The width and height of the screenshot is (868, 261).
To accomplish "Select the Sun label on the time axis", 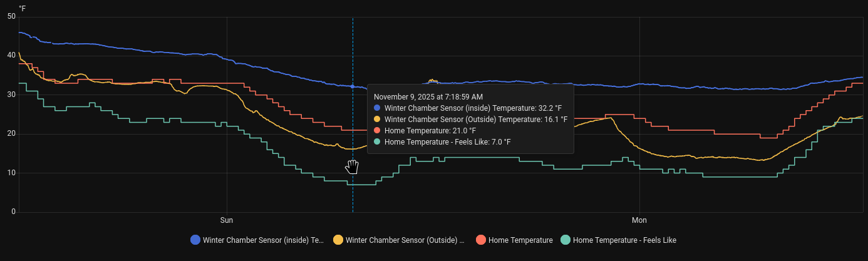I will click(227, 220).
